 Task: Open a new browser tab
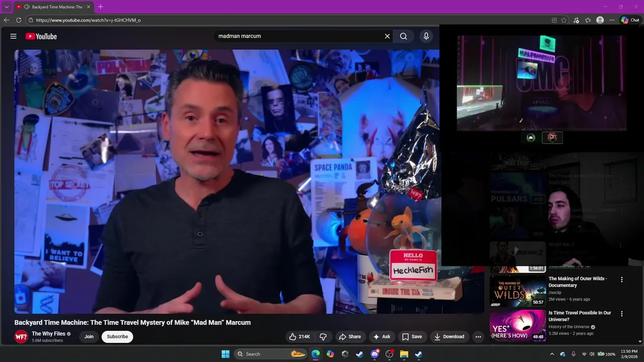(x=101, y=7)
